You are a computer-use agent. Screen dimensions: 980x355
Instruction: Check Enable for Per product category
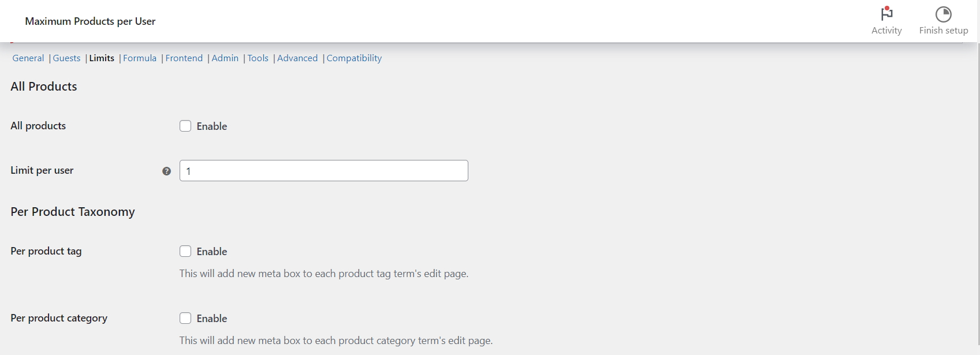click(185, 318)
